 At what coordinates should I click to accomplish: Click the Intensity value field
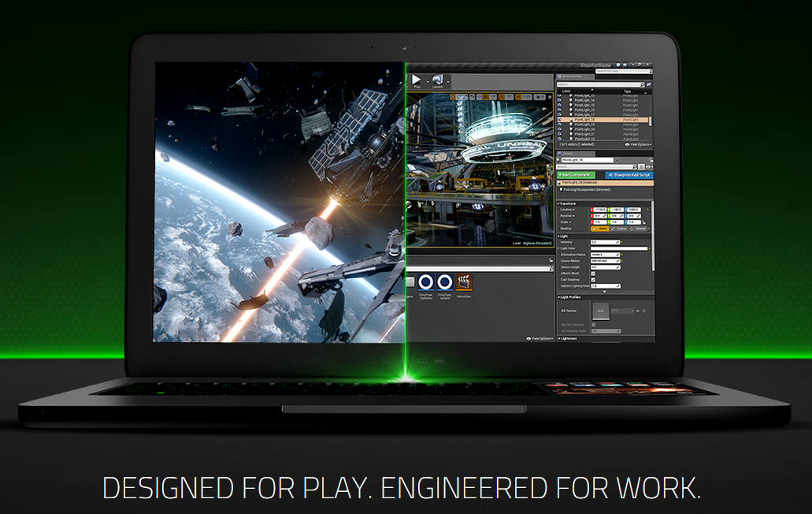605,242
